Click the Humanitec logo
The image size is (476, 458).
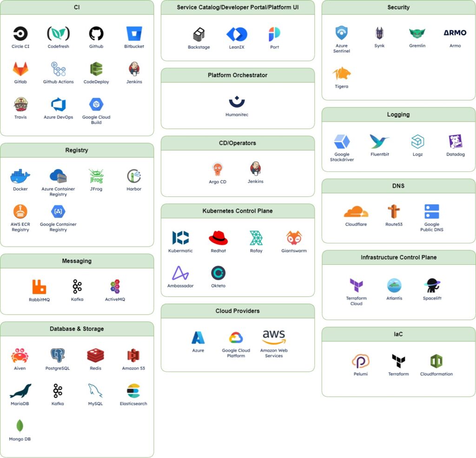pos(237,102)
